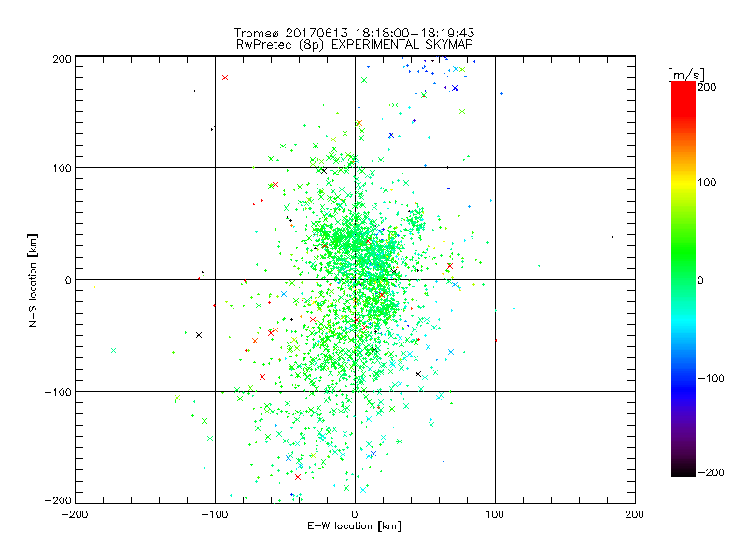This screenshot has height=560, width=747.
Task: Click the cyan X marker at far left
Action: pos(113,351)
